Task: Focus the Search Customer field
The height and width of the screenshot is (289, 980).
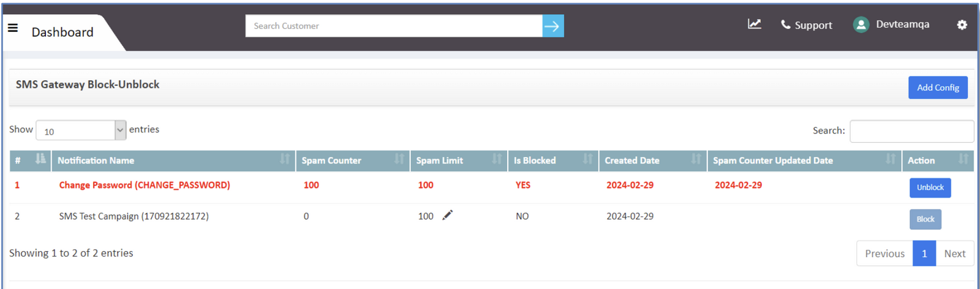Action: tap(394, 26)
